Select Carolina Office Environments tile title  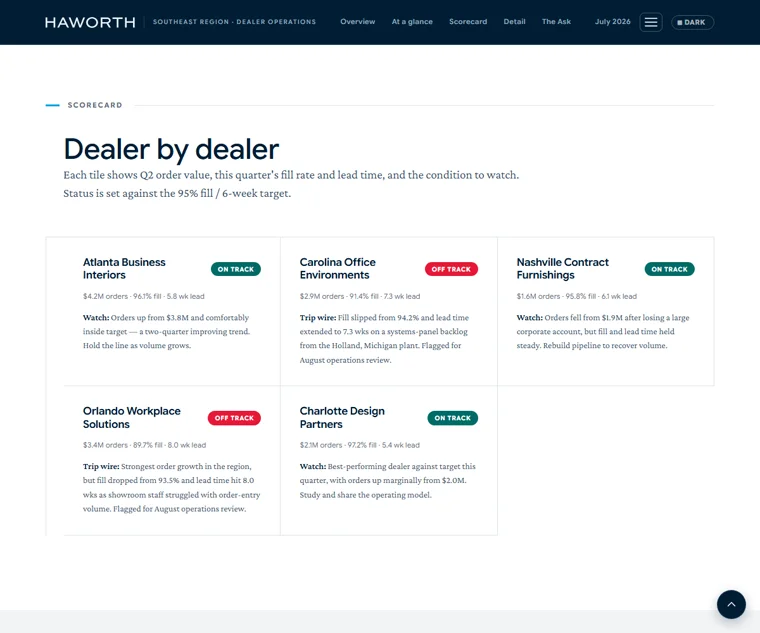click(337, 269)
